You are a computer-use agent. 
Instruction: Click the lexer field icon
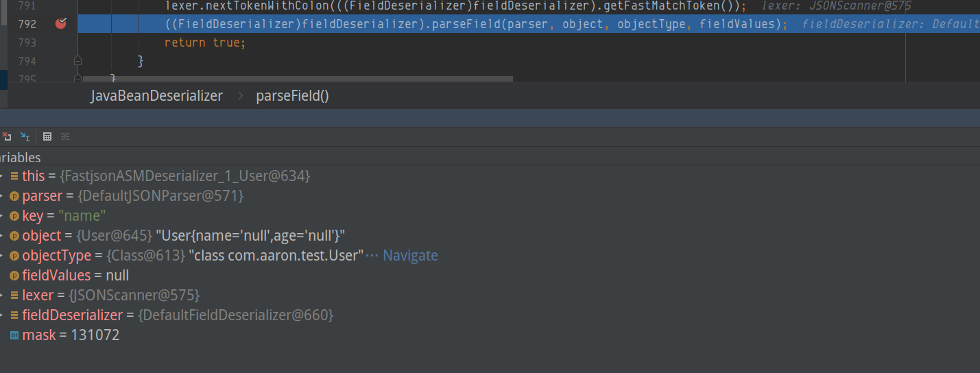(14, 296)
